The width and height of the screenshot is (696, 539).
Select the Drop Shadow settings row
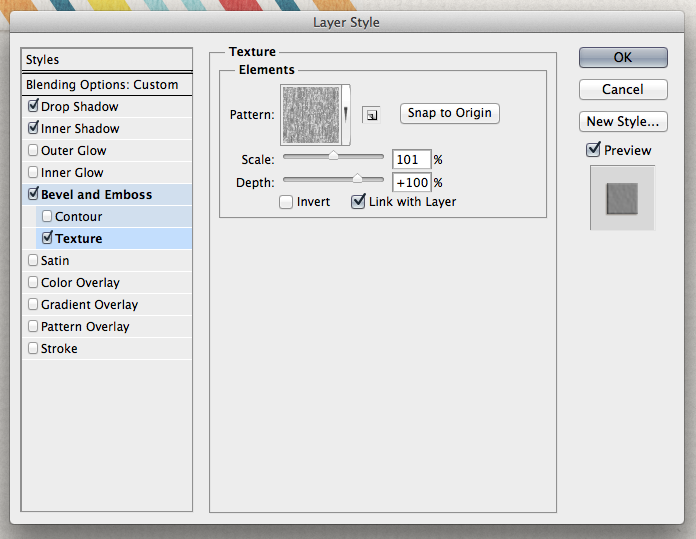coord(107,107)
